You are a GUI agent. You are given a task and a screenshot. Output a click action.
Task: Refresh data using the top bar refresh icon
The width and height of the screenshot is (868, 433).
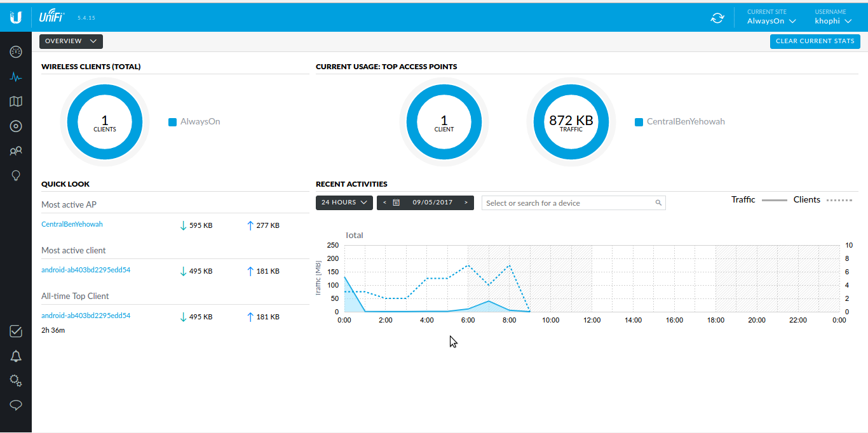[x=717, y=18]
